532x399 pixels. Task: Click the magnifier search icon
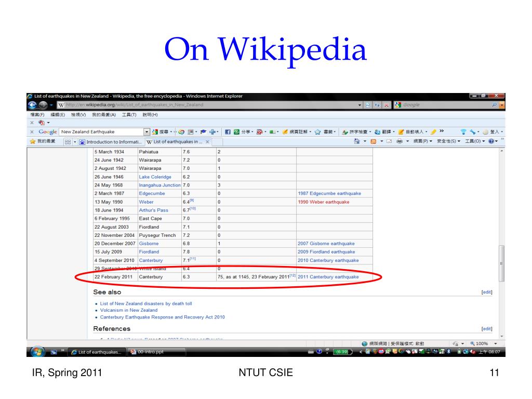(x=495, y=105)
